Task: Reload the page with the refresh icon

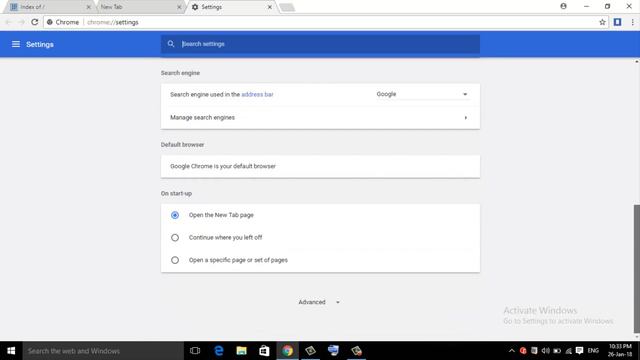Action: 35,22
